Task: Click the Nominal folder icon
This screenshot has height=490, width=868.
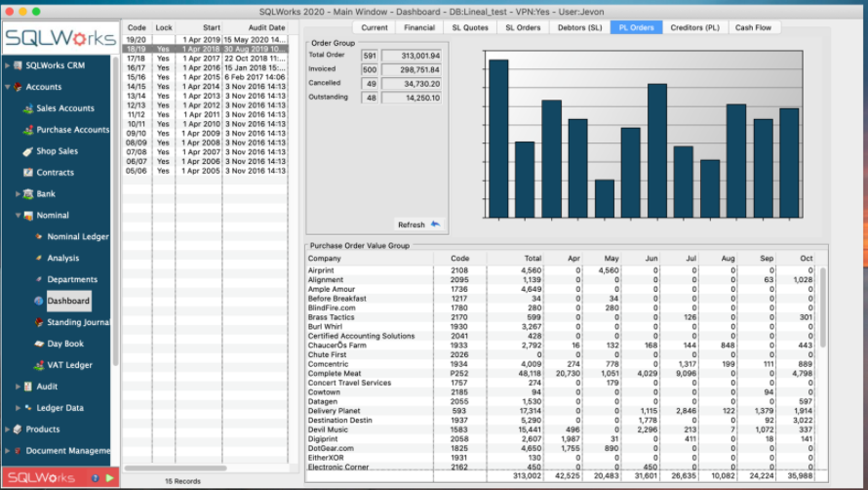Action: 28,216
